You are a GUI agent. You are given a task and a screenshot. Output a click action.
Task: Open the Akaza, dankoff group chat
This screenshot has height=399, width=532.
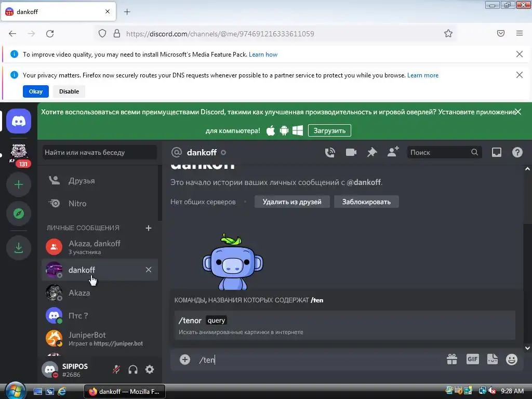tap(100, 247)
